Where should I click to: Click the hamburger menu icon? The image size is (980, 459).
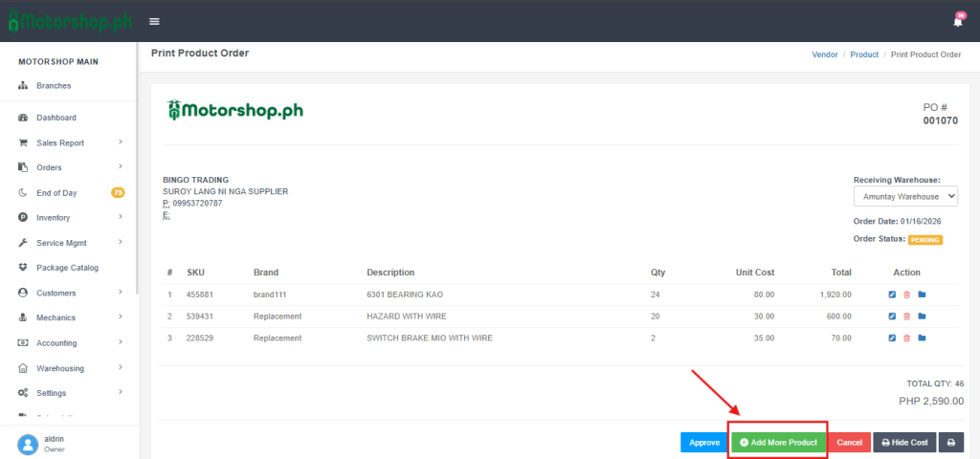pos(154,21)
